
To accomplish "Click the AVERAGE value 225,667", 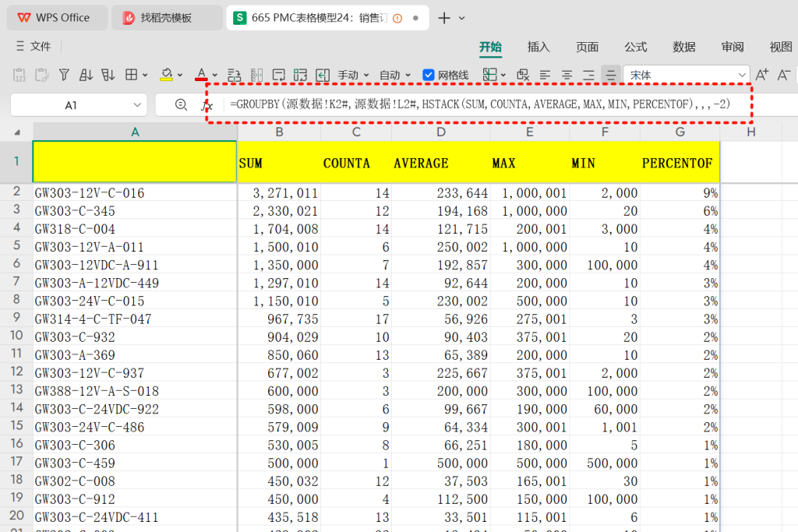I will click(x=441, y=373).
